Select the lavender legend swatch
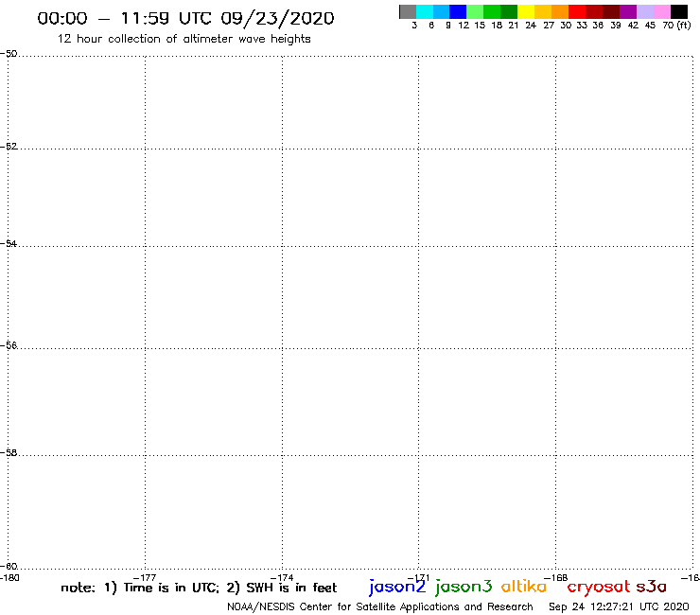Screen dimensions: 700x615 (644, 11)
